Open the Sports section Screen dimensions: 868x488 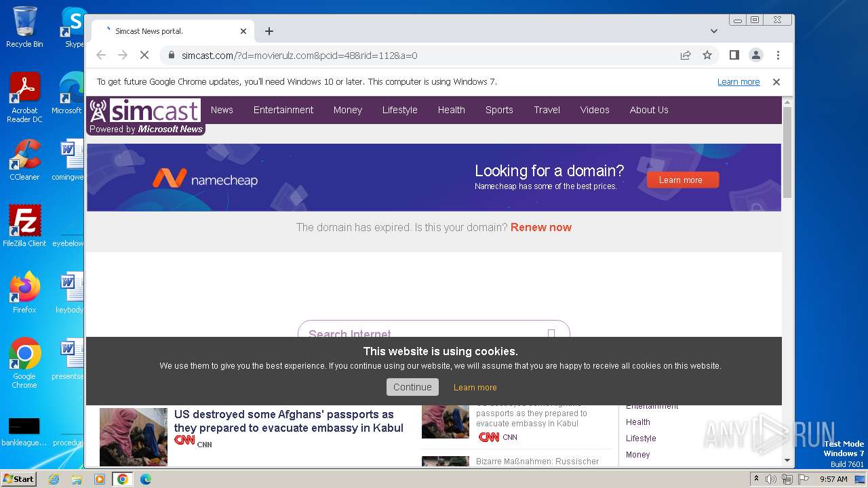[x=499, y=110]
